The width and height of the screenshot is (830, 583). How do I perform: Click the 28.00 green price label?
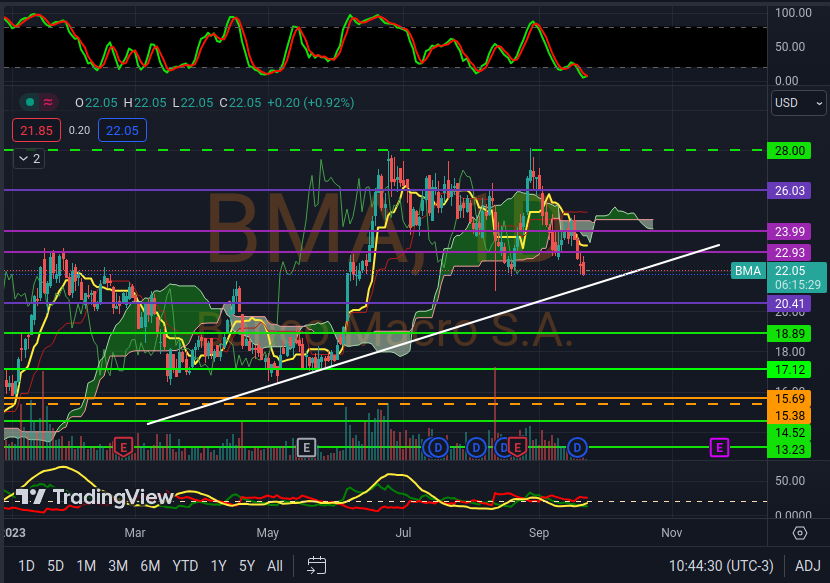[x=789, y=151]
